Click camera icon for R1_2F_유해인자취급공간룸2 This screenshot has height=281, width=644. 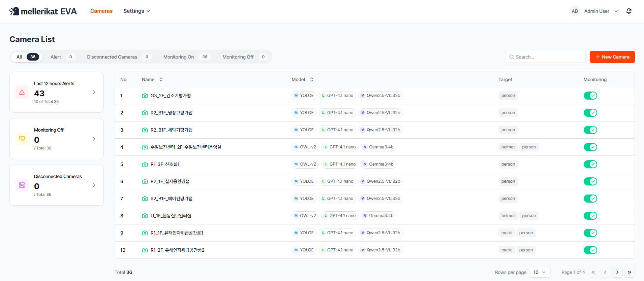point(145,250)
